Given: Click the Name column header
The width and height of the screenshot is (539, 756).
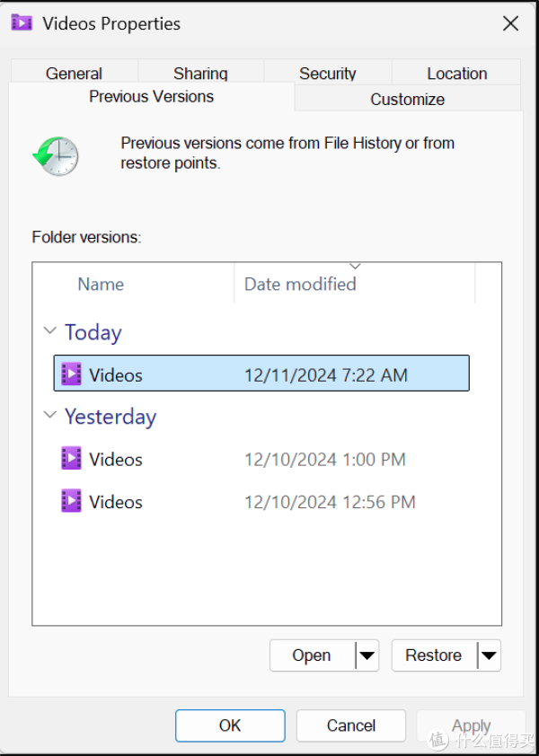Looking at the screenshot, I should [100, 284].
